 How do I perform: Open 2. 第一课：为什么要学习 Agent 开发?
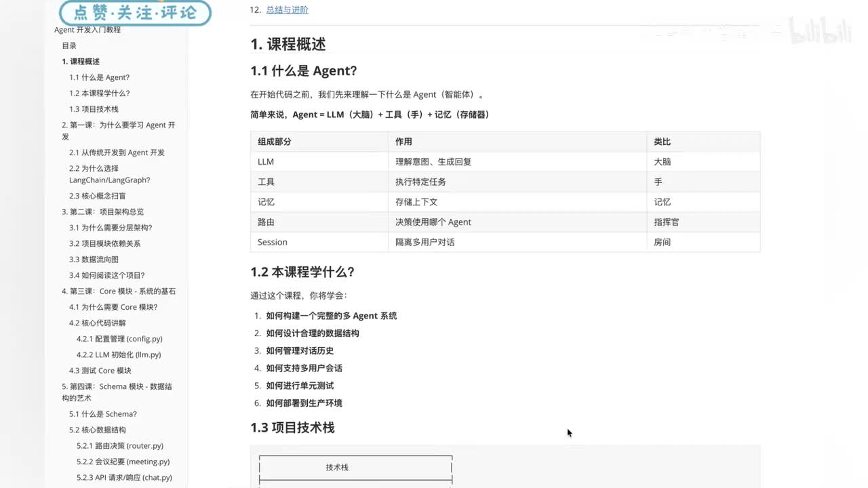tap(119, 131)
